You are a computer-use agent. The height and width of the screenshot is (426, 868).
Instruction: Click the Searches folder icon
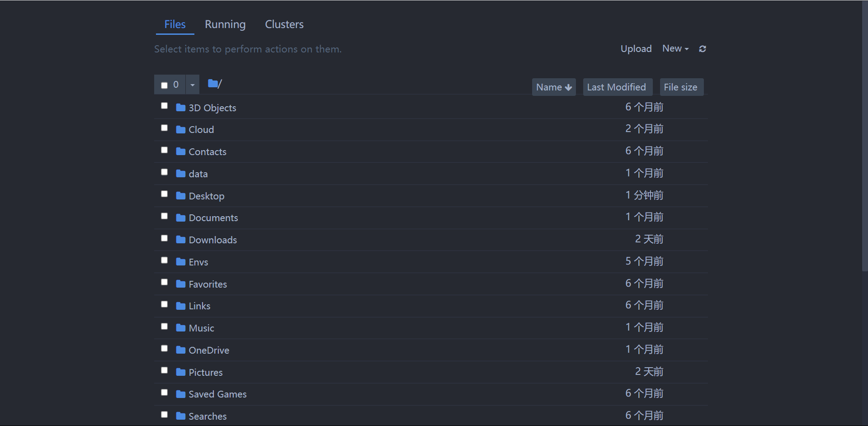[181, 416]
